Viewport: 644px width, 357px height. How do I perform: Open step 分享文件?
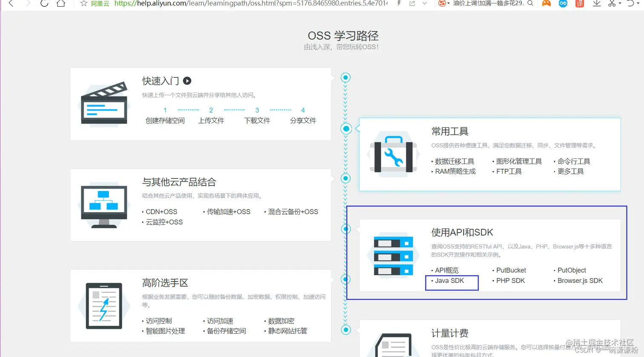303,121
